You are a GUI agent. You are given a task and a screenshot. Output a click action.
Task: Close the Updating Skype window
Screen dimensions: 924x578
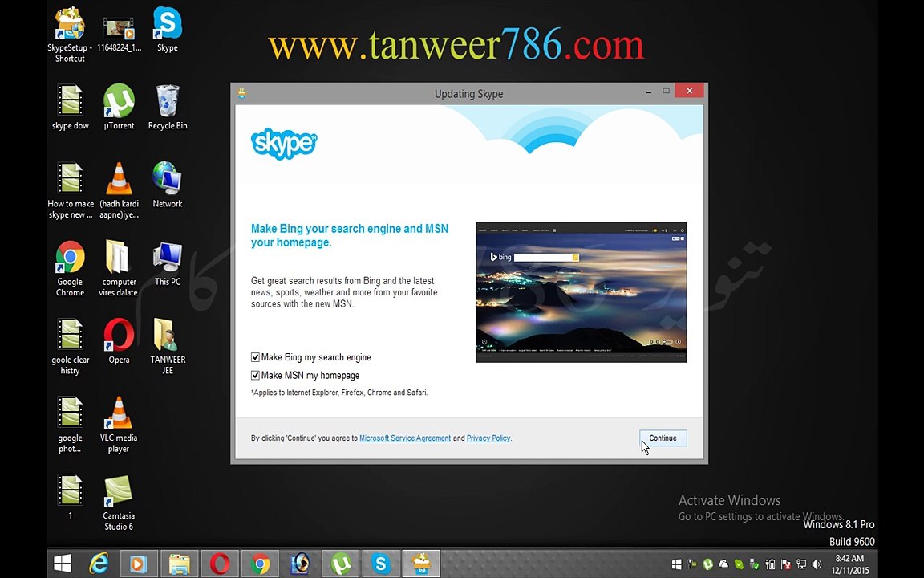click(689, 91)
